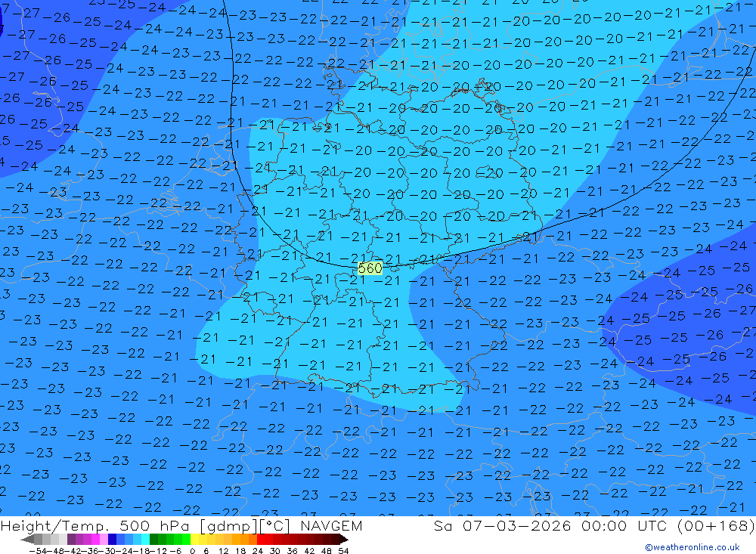Screen dimensions: 756x554
Task: Pick the bright yellow legend swatch
Action: (x=195, y=539)
